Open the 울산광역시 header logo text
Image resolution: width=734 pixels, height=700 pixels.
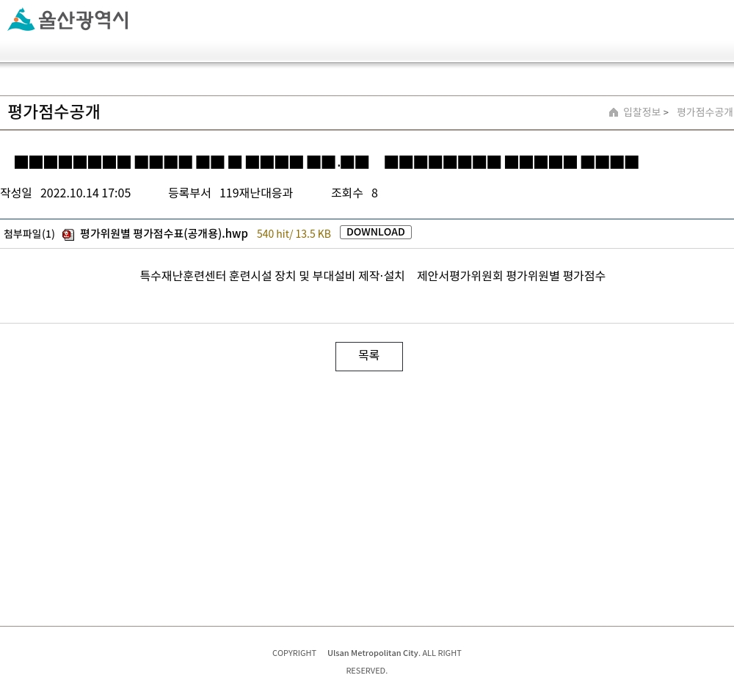pos(84,21)
